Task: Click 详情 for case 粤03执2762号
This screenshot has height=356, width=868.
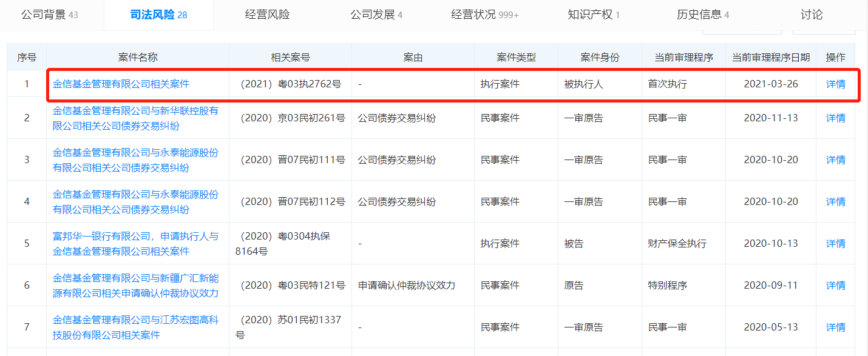Action: tap(835, 84)
